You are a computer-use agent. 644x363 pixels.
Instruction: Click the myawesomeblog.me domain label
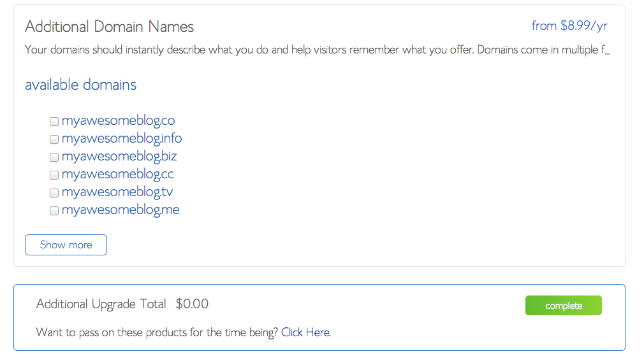coord(121,210)
